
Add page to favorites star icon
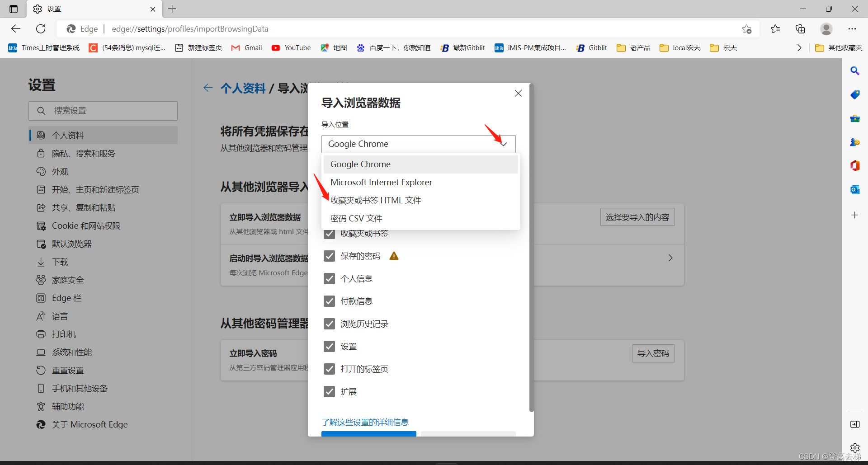point(746,29)
